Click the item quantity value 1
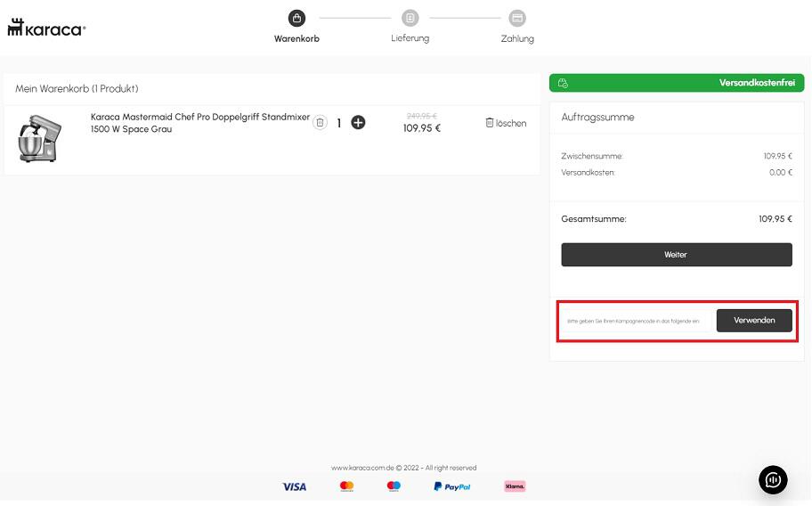Screen dimensions: 812x506 coord(339,123)
